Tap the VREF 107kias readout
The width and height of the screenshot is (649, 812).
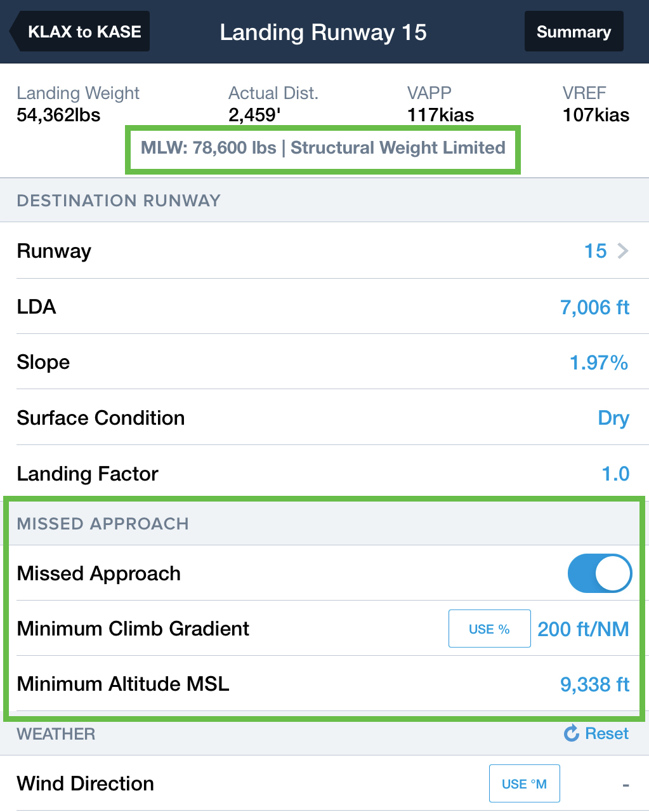[x=596, y=104]
